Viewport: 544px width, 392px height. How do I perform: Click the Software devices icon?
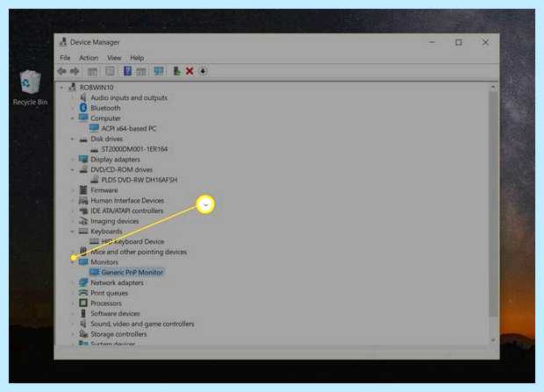click(x=83, y=314)
